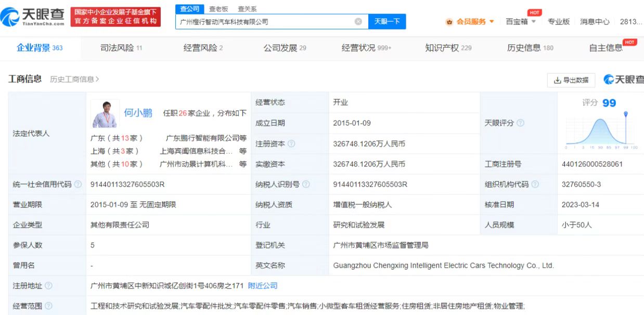This screenshot has width=644, height=315.
Task: Click help icon next to 经营范围
Action: (x=49, y=306)
